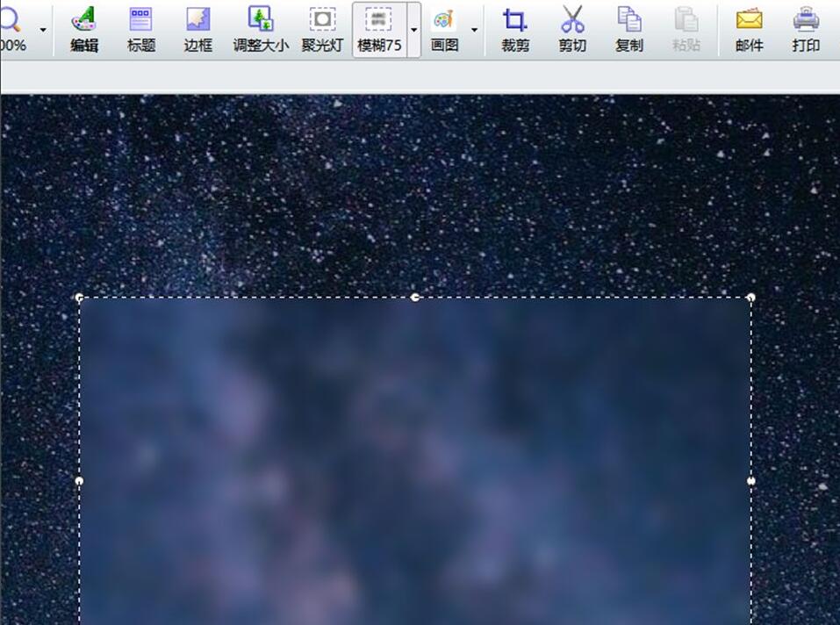The height and width of the screenshot is (625, 840).
Task: Select the 边框 (Border) tool
Action: (198, 30)
